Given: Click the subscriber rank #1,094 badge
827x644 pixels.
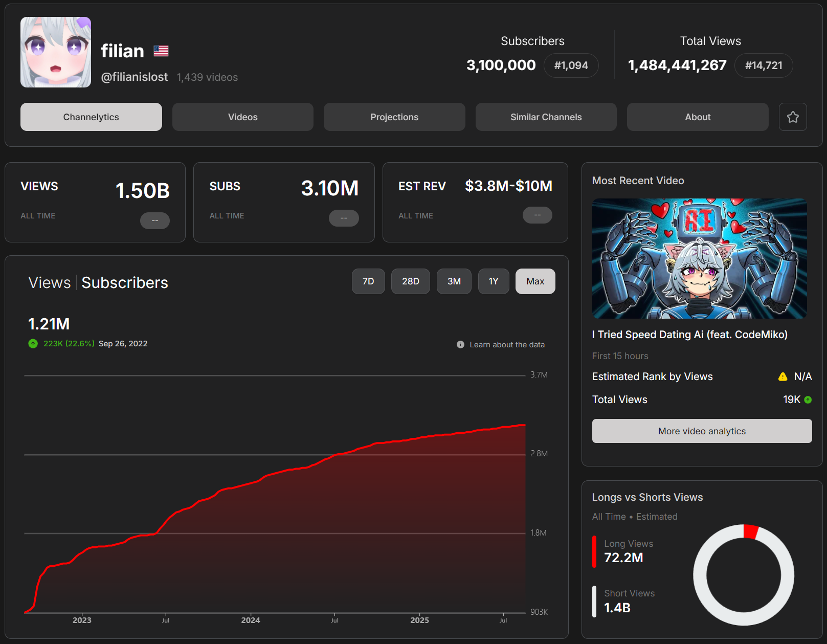Looking at the screenshot, I should pyautogui.click(x=571, y=65).
